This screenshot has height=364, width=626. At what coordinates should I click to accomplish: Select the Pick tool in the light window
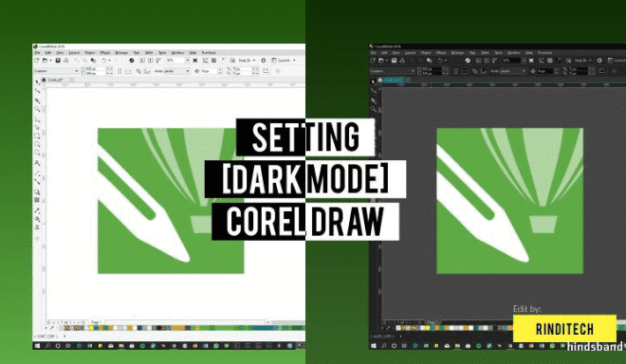click(x=37, y=82)
